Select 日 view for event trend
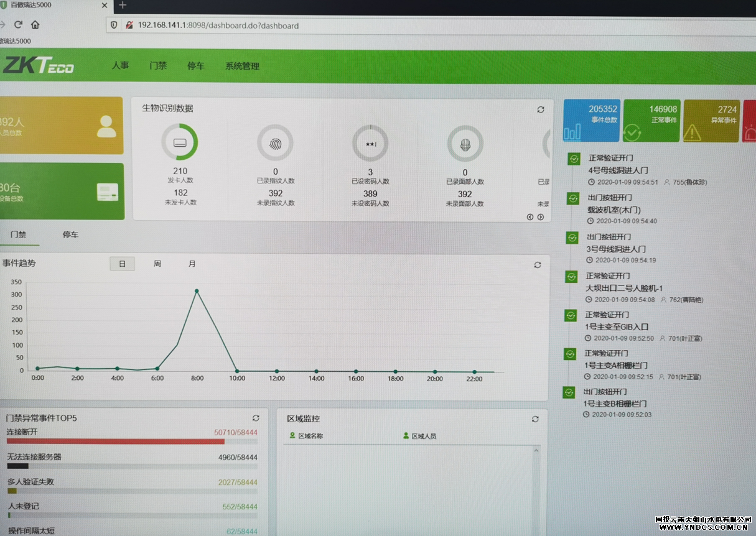Screen dimensions: 756x536 (x=123, y=264)
